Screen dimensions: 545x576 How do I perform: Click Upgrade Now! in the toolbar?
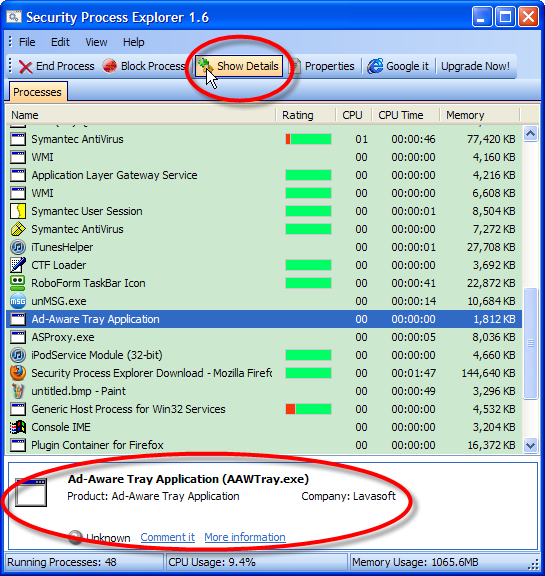click(475, 66)
